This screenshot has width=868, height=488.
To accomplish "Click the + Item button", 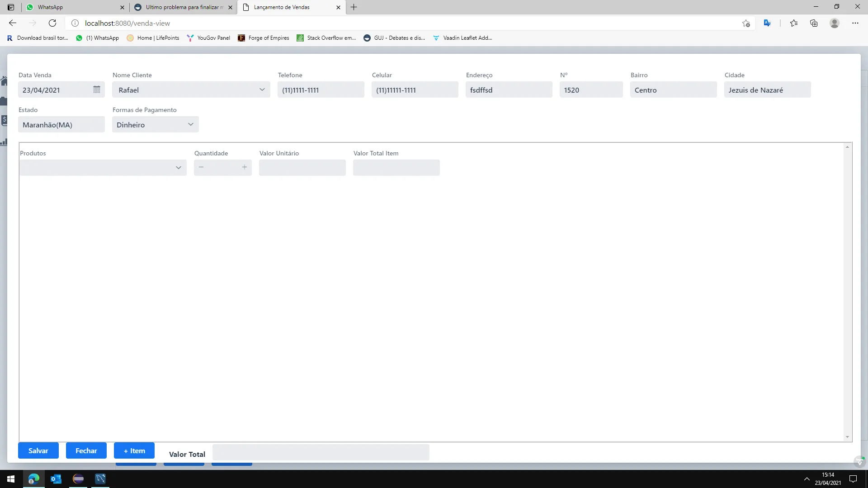I will click(134, 450).
